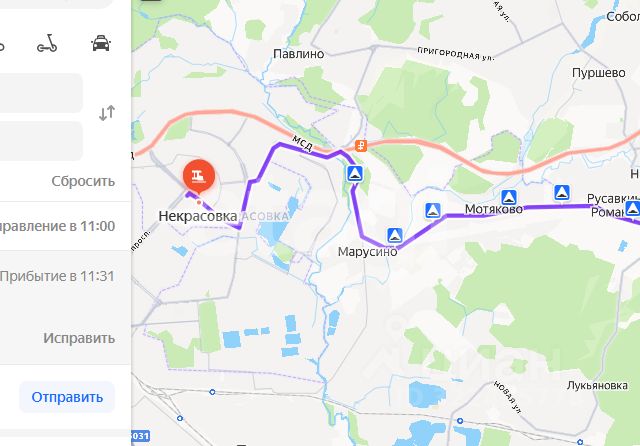Image resolution: width=640 pixels, height=446 pixels.
Task: Focus the upper route address field
Action: [x=41, y=93]
